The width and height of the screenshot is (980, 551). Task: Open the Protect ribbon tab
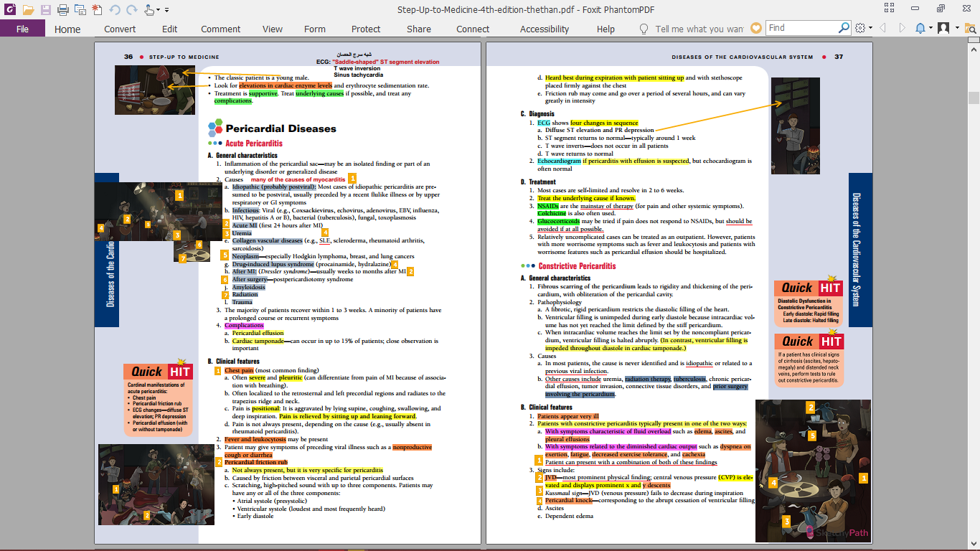point(366,29)
